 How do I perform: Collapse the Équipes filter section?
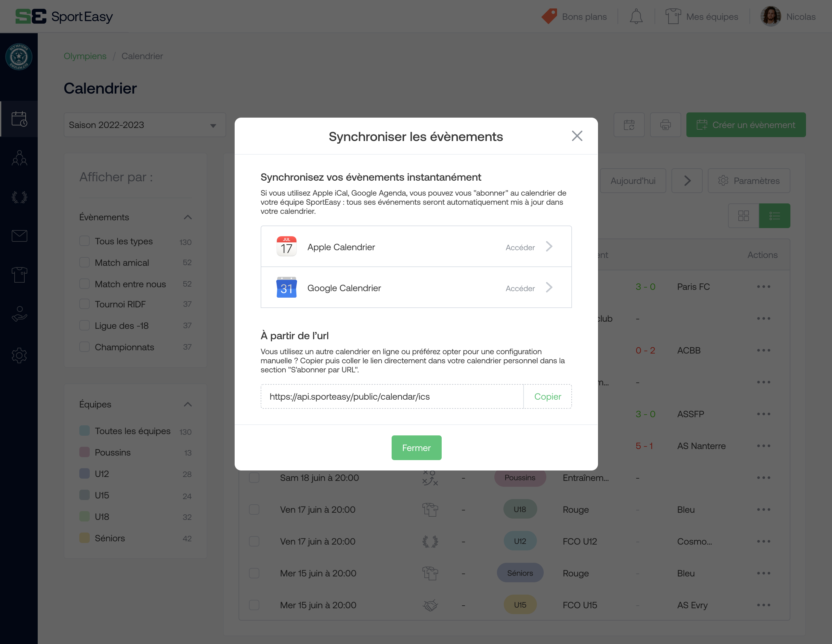pos(188,404)
